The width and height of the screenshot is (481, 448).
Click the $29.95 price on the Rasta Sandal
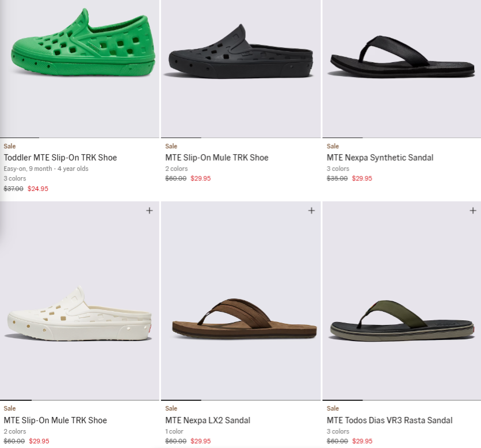point(362,441)
